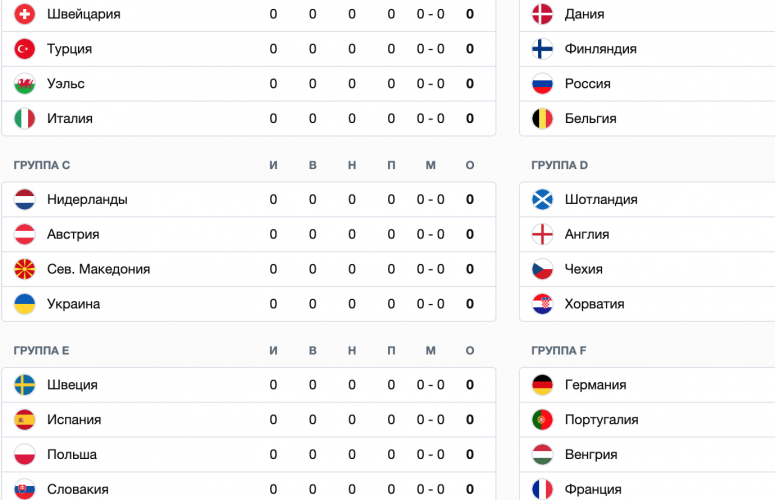Click the ГРУППА F header

tap(559, 350)
